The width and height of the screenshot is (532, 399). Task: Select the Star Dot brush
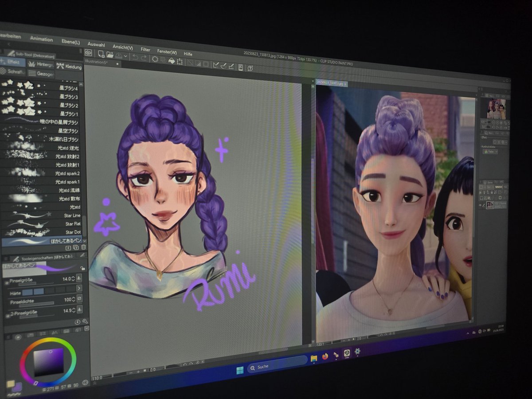coord(42,232)
